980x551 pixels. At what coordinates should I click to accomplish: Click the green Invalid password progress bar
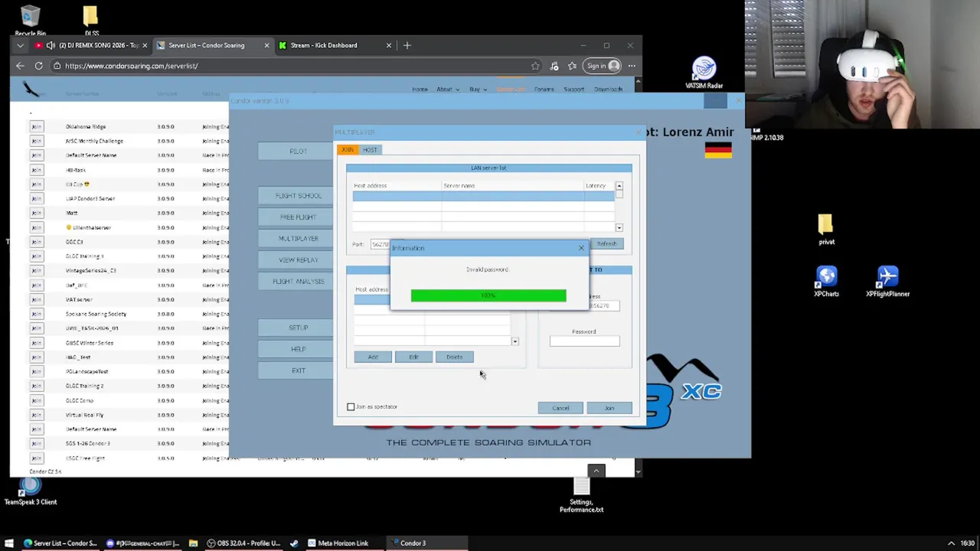488,295
